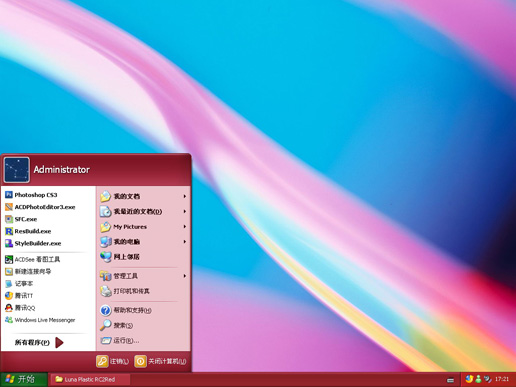516x387 pixels.
Task: Open My Pictures folder icon
Action: click(x=106, y=227)
